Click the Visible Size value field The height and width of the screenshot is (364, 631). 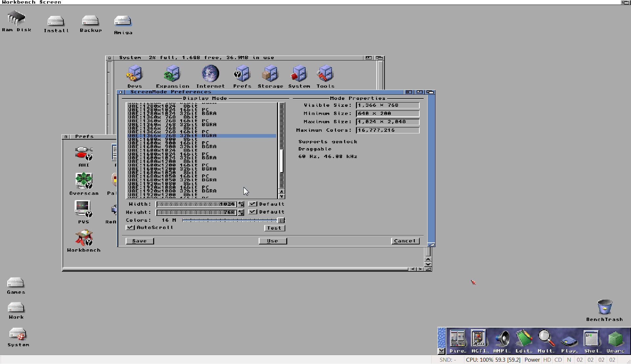pos(388,105)
